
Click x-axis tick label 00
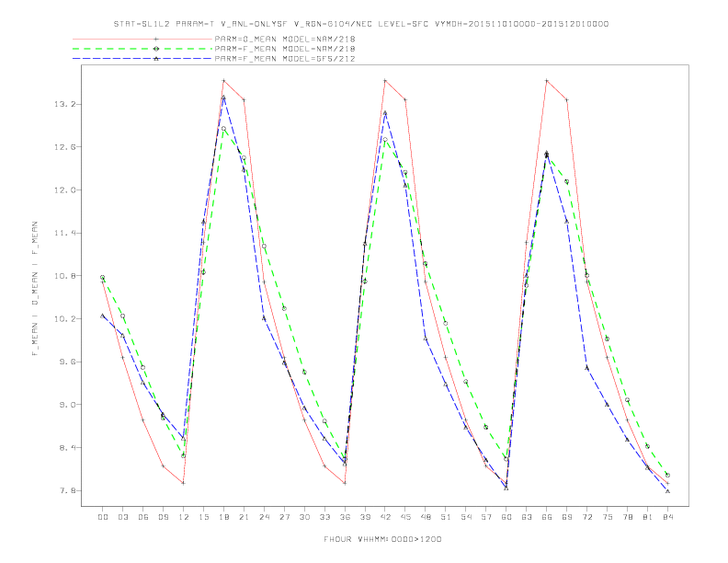click(x=103, y=517)
